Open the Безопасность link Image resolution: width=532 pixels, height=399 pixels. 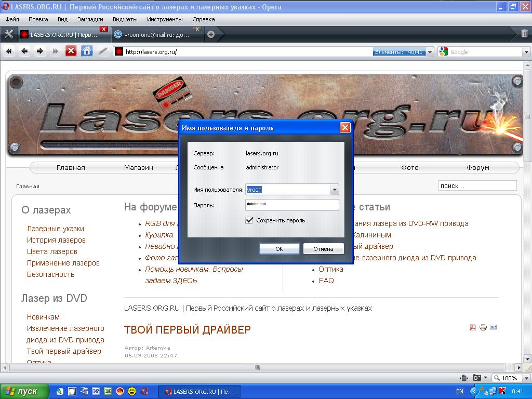pos(50,274)
